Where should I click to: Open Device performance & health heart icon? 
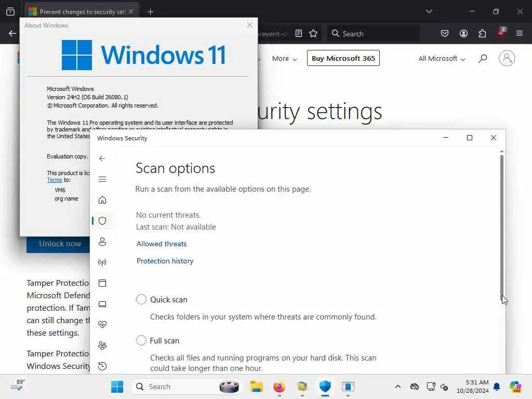102,325
